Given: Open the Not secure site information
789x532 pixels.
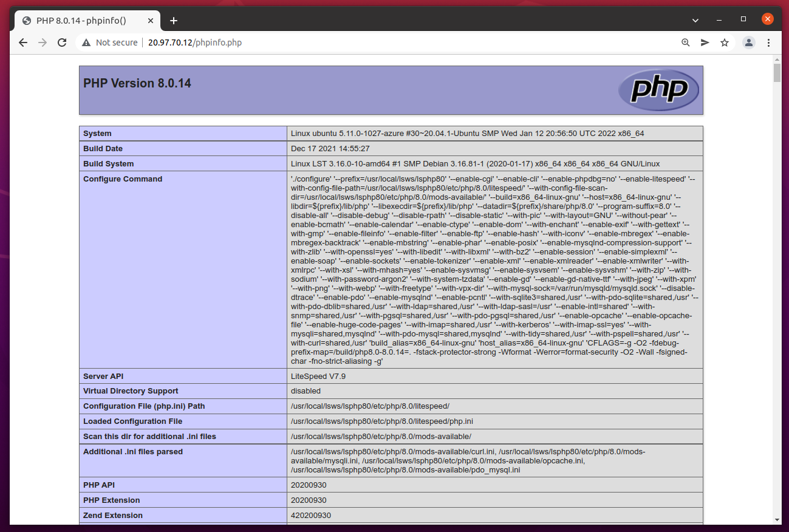Looking at the screenshot, I should click(110, 43).
